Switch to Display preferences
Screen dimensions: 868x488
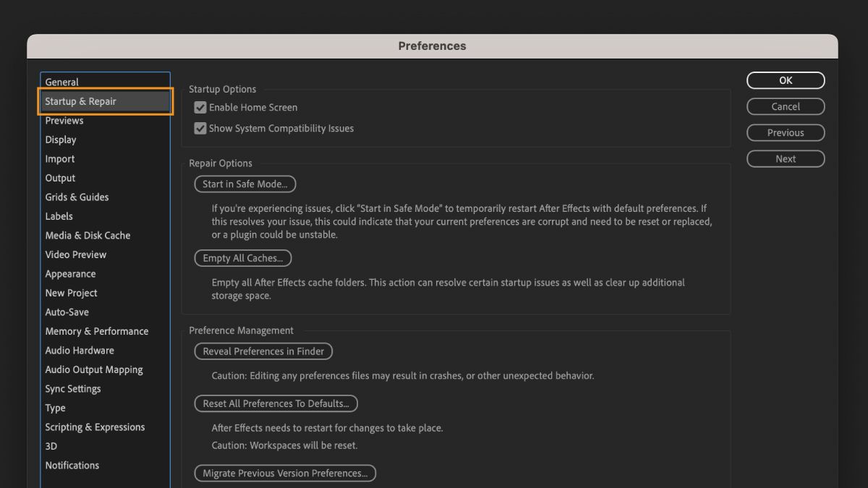(x=60, y=140)
